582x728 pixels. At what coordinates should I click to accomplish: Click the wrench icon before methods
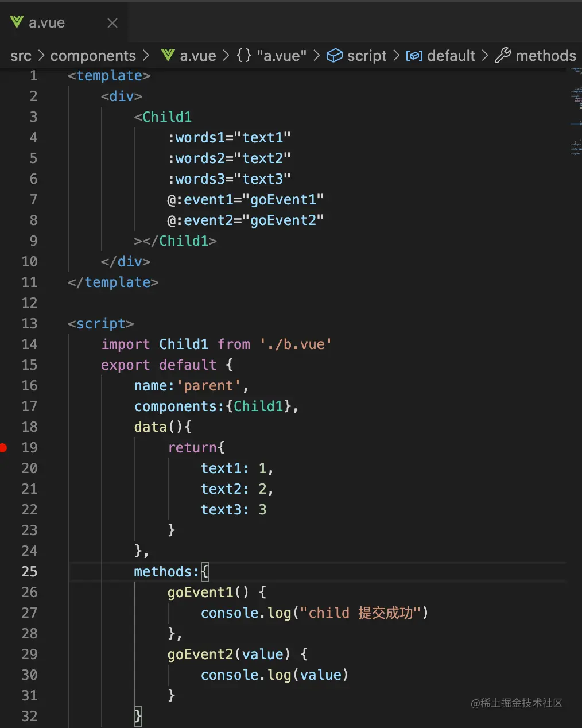pyautogui.click(x=503, y=55)
